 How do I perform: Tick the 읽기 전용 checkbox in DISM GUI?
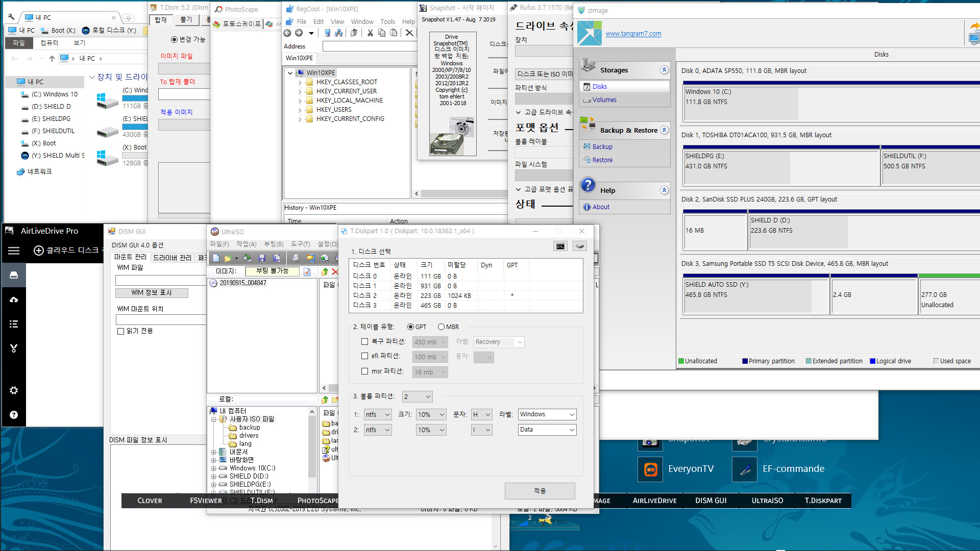pos(120,331)
